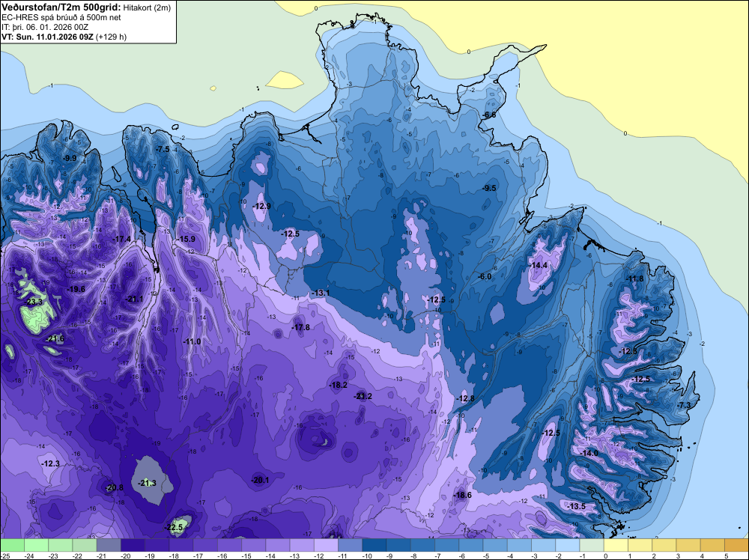Click the -12.8 temperature label
Screen dimensions: 749x560
pyautogui.click(x=465, y=398)
